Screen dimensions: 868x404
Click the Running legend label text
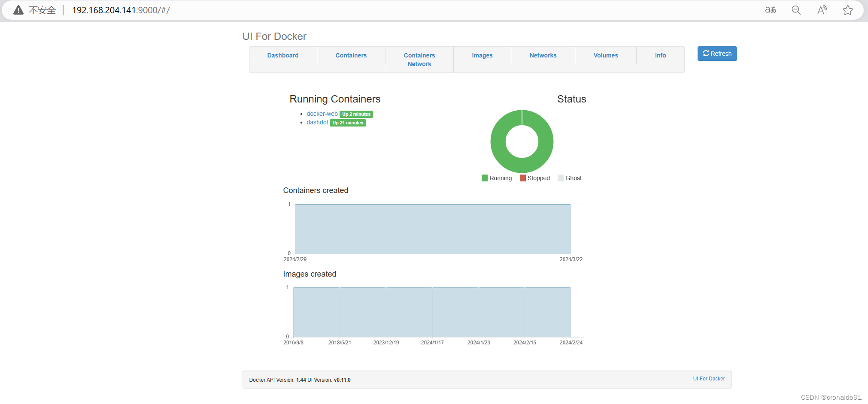pos(501,178)
